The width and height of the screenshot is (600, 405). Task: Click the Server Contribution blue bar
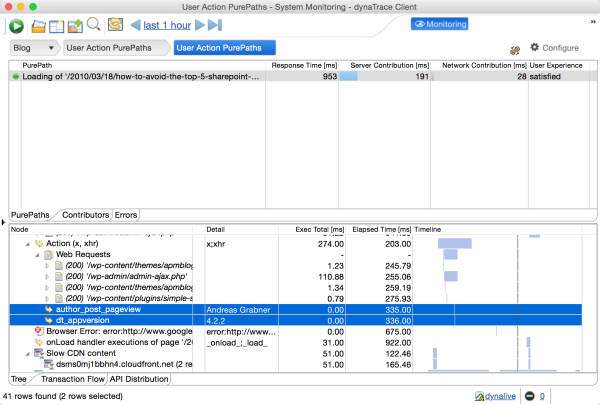(x=348, y=76)
